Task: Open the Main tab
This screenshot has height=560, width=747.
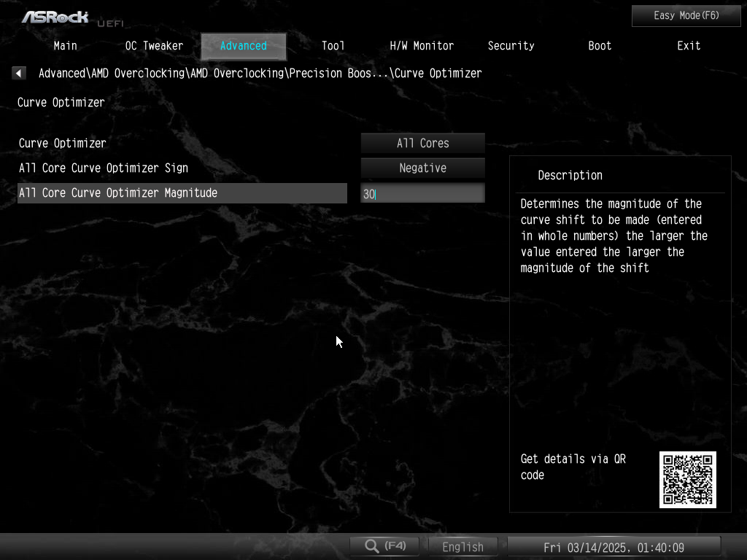Action: tap(65, 46)
